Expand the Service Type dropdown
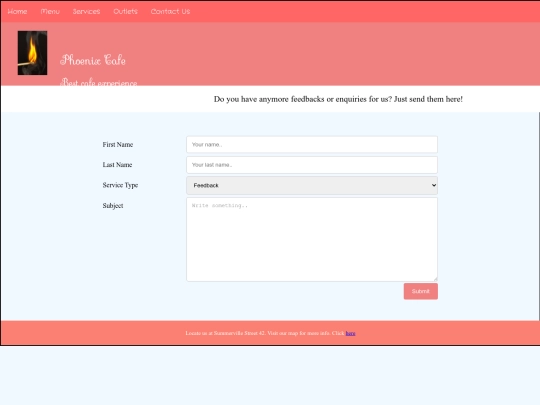This screenshot has width=540, height=405. point(312,185)
